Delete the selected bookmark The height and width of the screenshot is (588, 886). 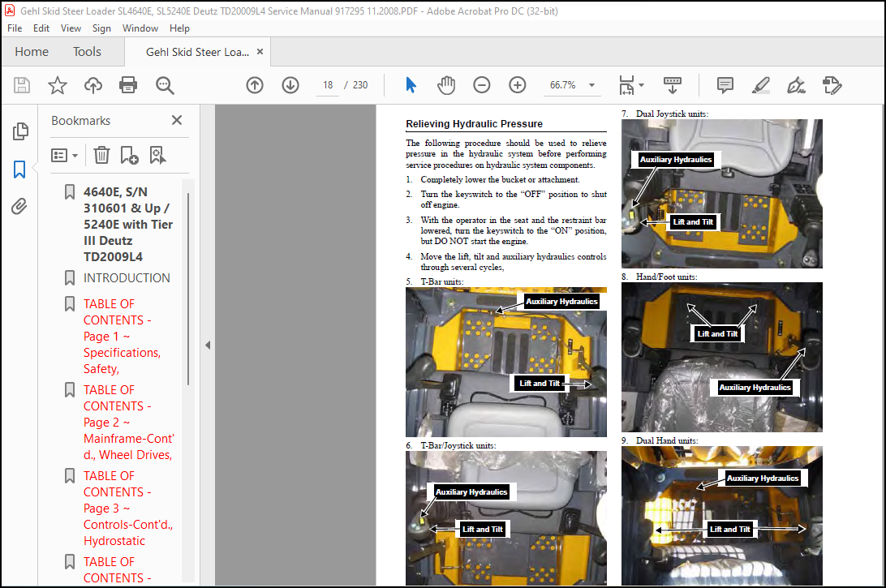coord(101,155)
